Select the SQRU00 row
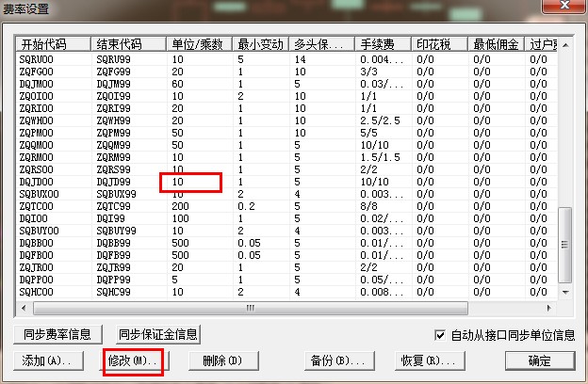 click(x=286, y=59)
